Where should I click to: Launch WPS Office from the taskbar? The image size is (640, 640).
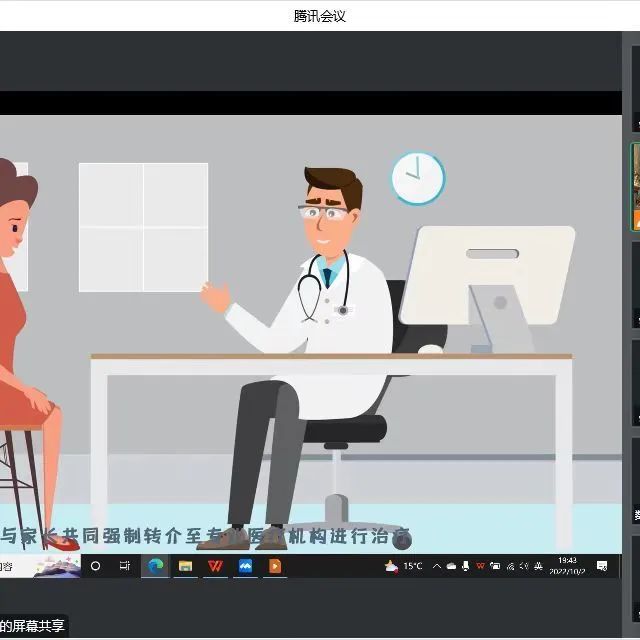[x=215, y=566]
